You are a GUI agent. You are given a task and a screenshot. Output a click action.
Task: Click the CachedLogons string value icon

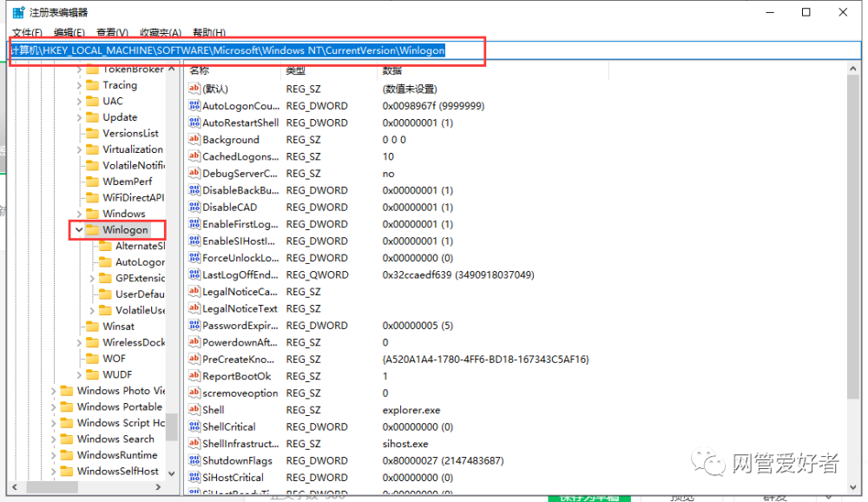(194, 156)
